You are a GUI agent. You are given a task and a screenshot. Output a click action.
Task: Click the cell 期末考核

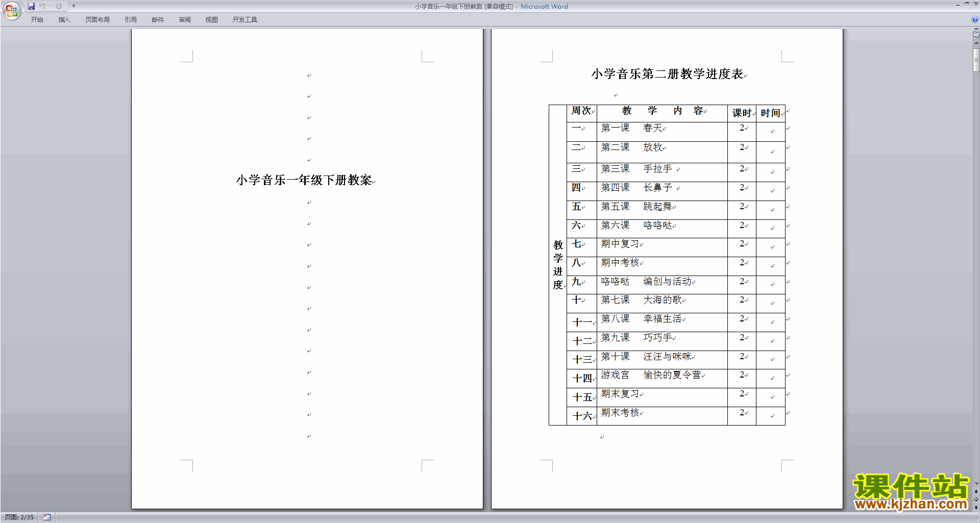click(x=663, y=416)
